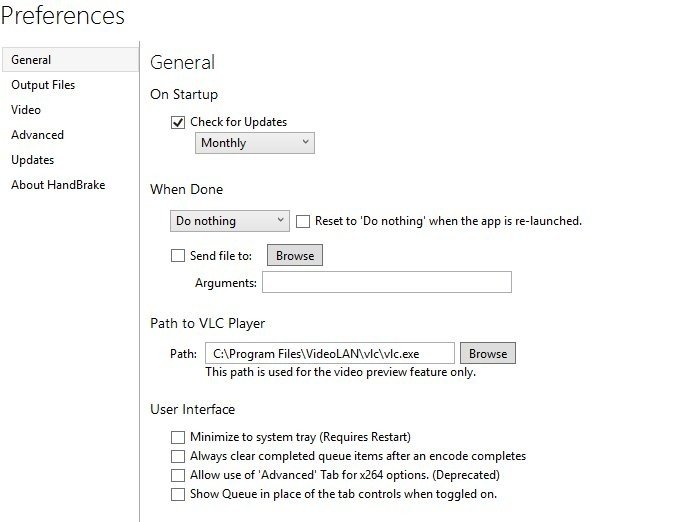Check Always clear completed queue items

[x=178, y=456]
